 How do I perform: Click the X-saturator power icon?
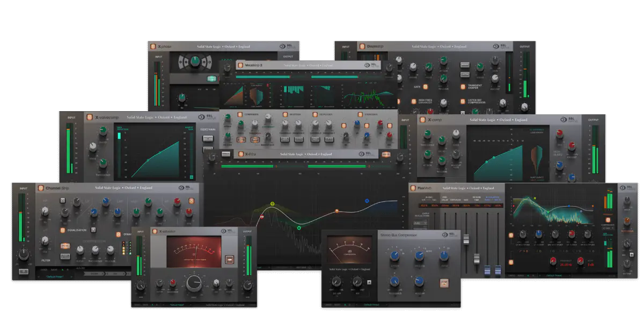(154, 231)
